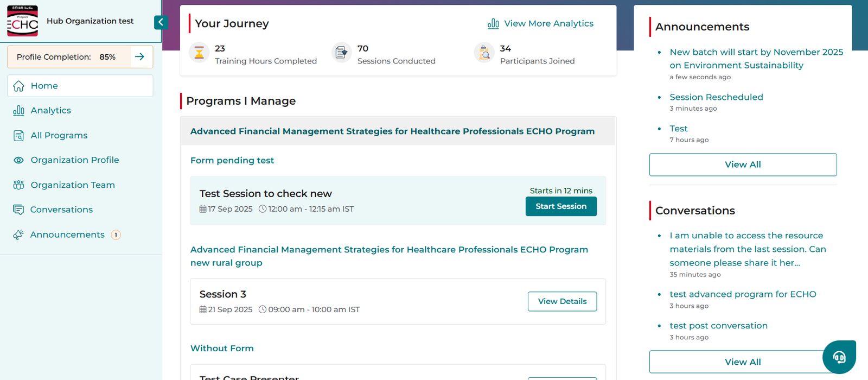Click the Organization Profile eye icon
This screenshot has width=868, height=380.
(x=18, y=160)
